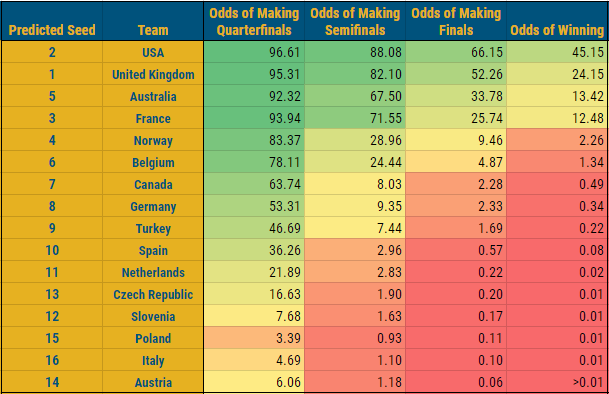The height and width of the screenshot is (394, 609).
Task: Select the USA team cell
Action: [153, 52]
